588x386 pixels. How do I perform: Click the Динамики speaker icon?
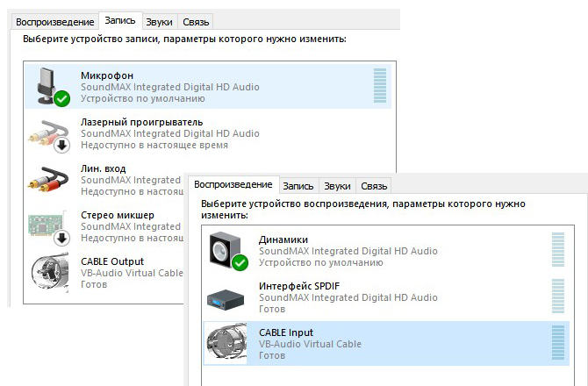228,250
